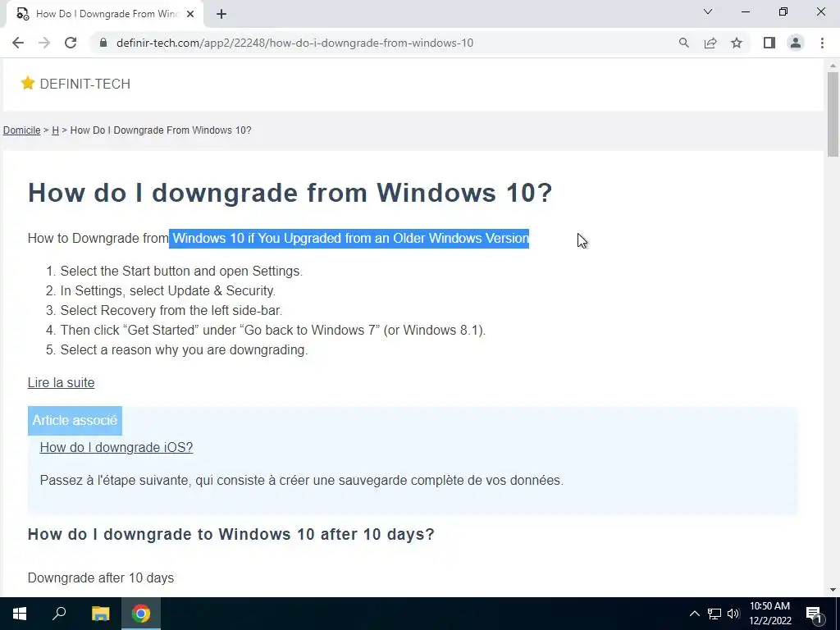Open the Chrome profile avatar

[x=796, y=43]
